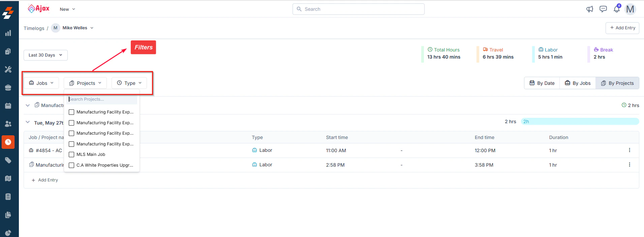Click the #4854 - AC job row name
Viewport: 644px width, 237px height.
pyautogui.click(x=49, y=150)
